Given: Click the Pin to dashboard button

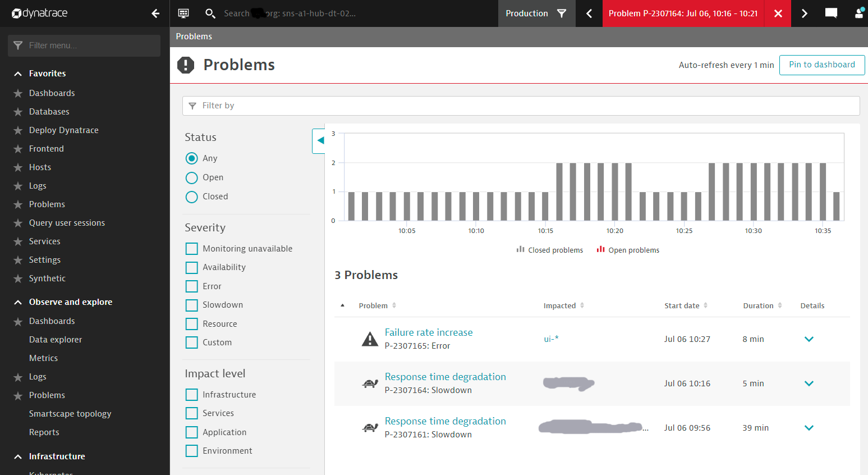Looking at the screenshot, I should 821,65.
